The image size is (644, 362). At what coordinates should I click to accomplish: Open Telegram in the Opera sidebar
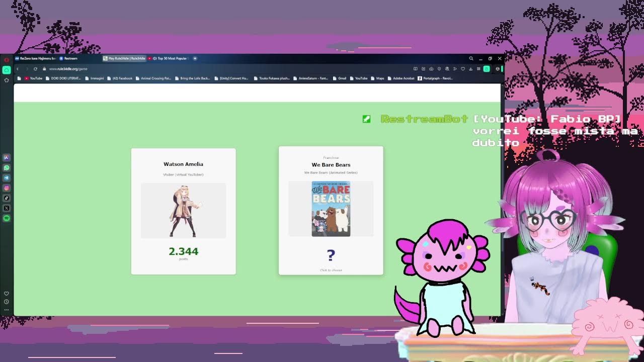pyautogui.click(x=7, y=178)
